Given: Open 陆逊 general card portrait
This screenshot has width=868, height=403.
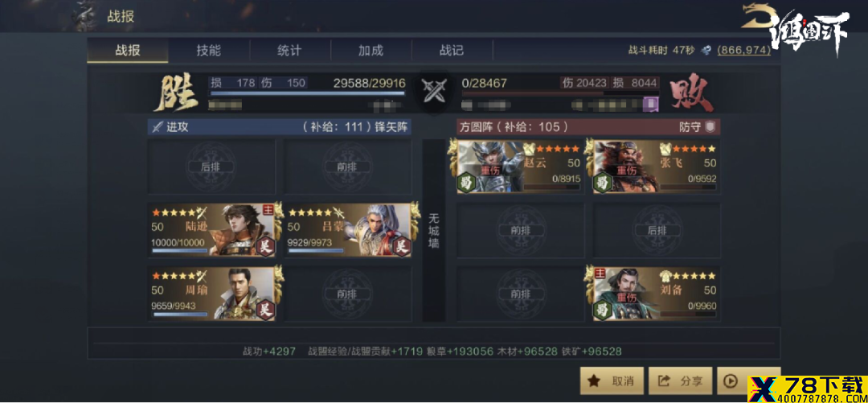Looking at the screenshot, I should 245,229.
